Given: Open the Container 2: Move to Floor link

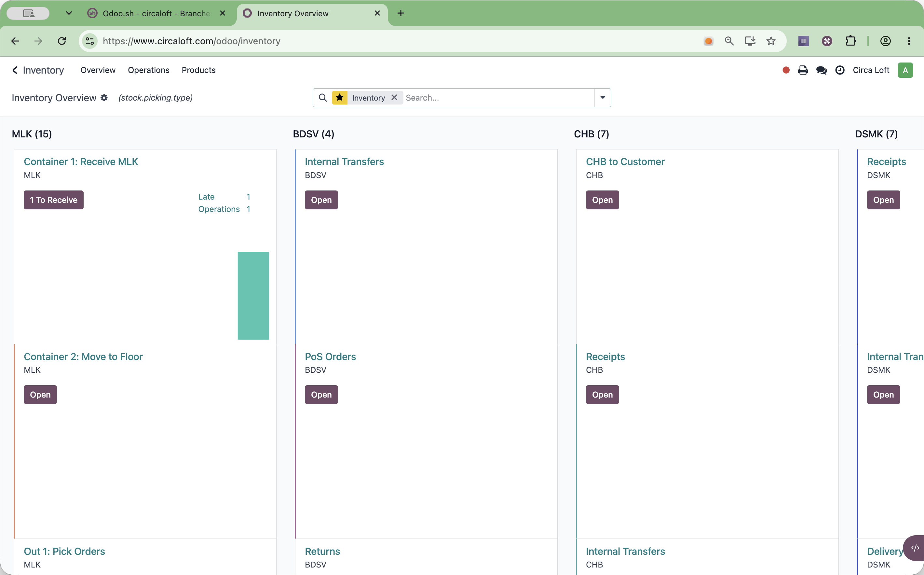Looking at the screenshot, I should tap(83, 357).
